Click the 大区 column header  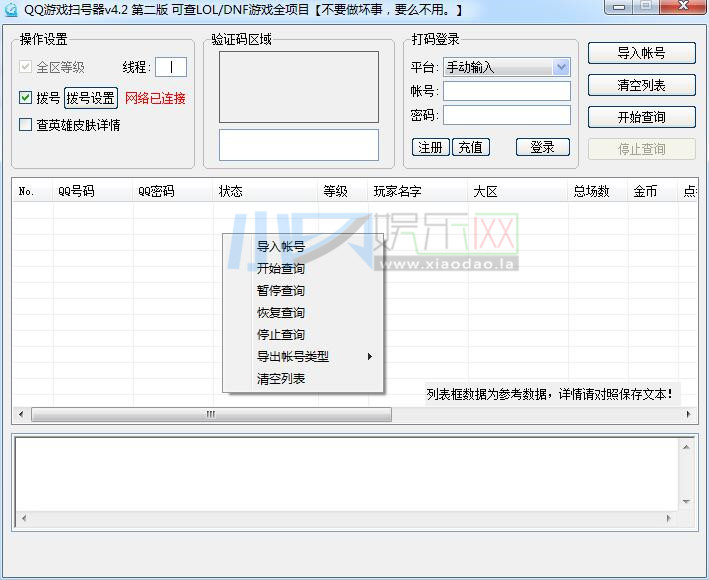[518, 191]
